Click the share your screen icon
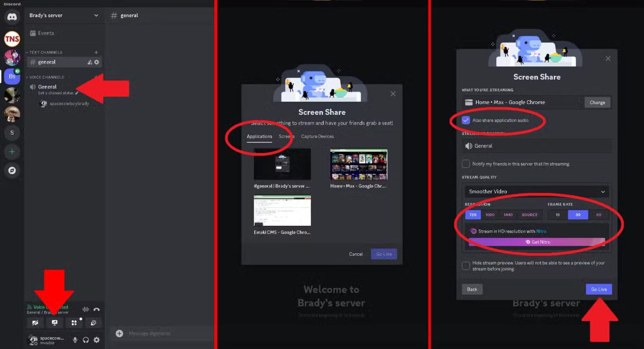This screenshot has width=644, height=349. (x=55, y=323)
